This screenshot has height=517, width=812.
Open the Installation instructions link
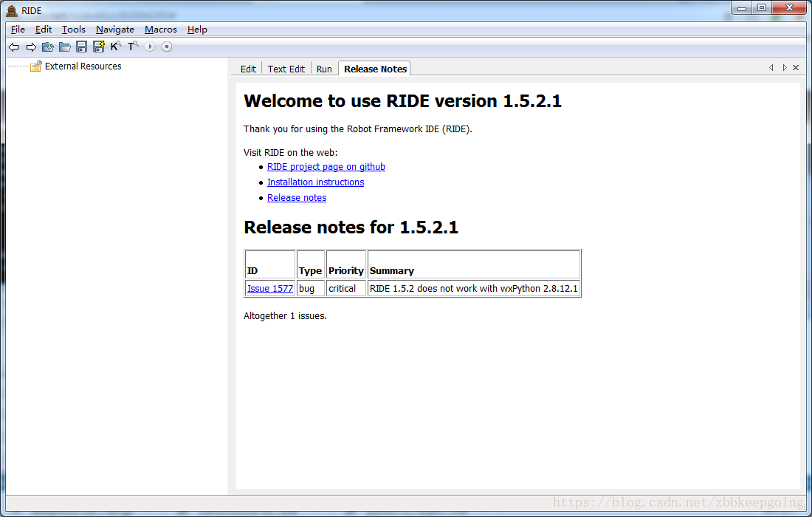[x=315, y=182]
